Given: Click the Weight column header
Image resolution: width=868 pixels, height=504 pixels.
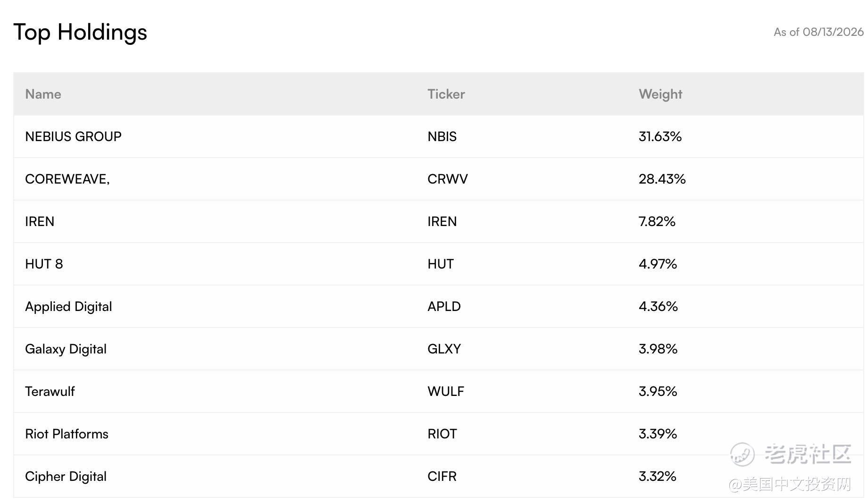Looking at the screenshot, I should (660, 94).
